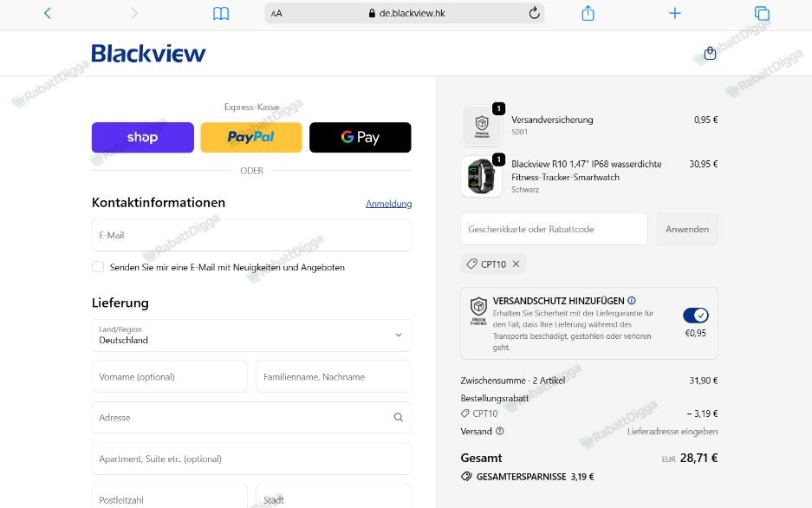The image size is (812, 508).
Task: Click the CPT10 tag chip label
Action: [493, 264]
